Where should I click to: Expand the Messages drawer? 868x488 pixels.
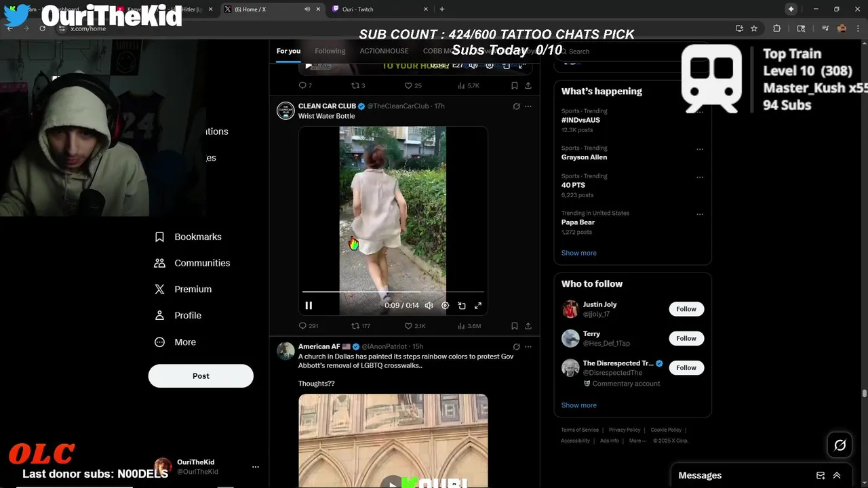click(837, 476)
